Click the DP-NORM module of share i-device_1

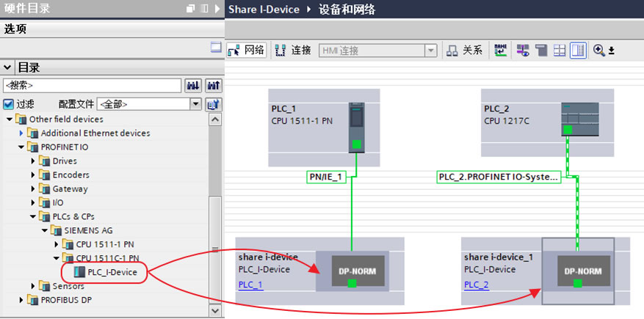(x=584, y=271)
